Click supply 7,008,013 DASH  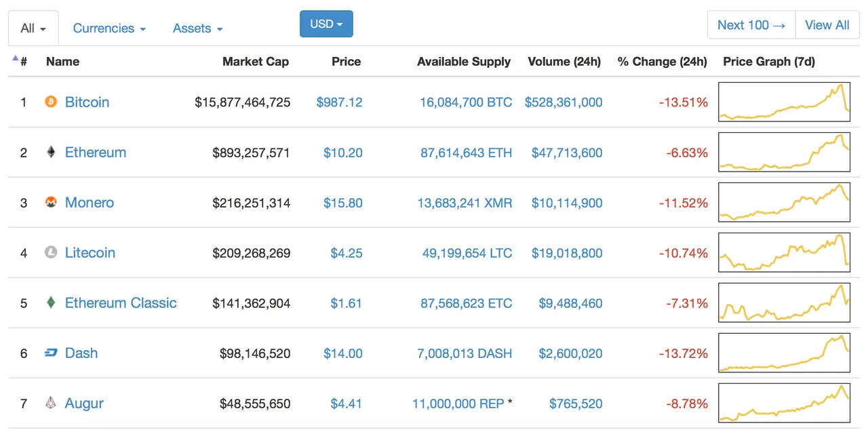click(465, 353)
